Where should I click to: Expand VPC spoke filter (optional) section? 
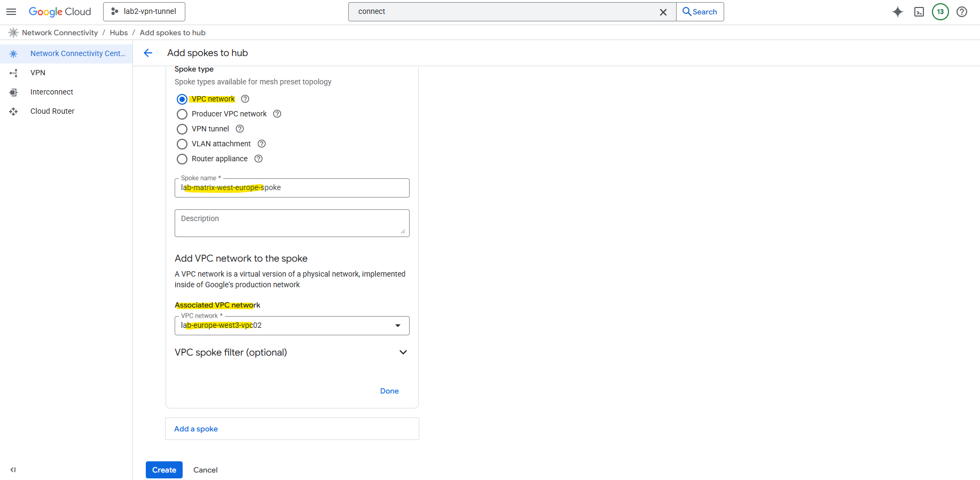tap(403, 352)
